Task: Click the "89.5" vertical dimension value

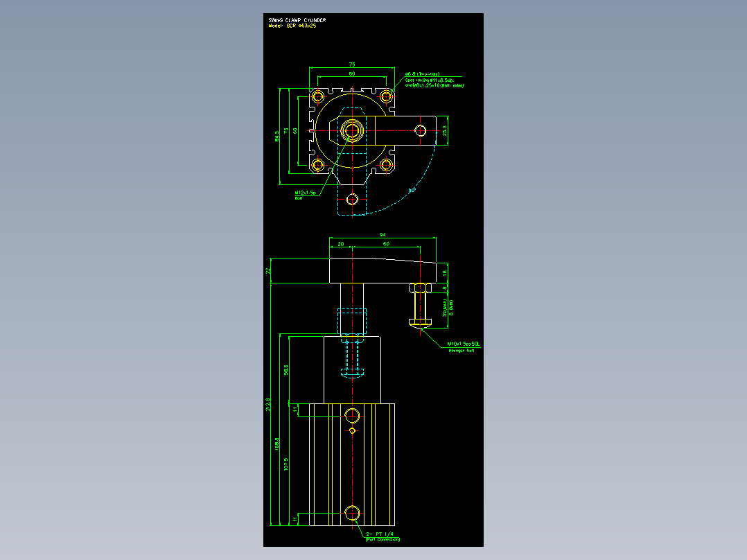Action: 276,137
